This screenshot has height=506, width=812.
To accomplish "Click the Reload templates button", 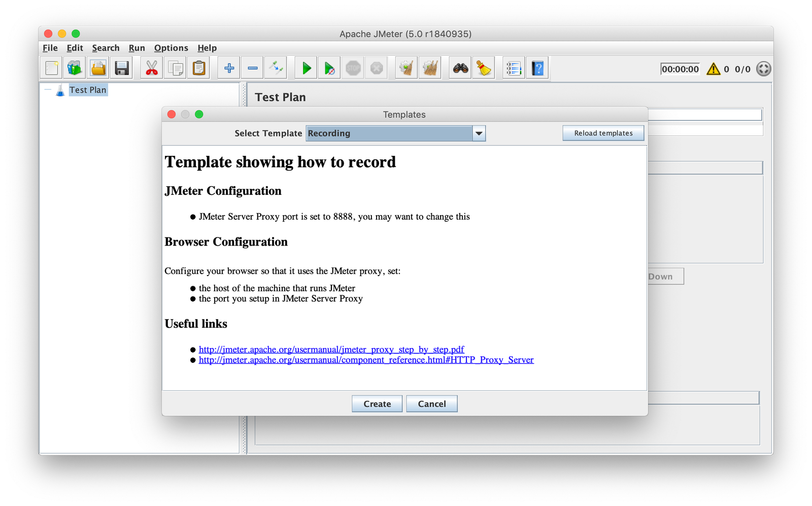I will (x=603, y=133).
